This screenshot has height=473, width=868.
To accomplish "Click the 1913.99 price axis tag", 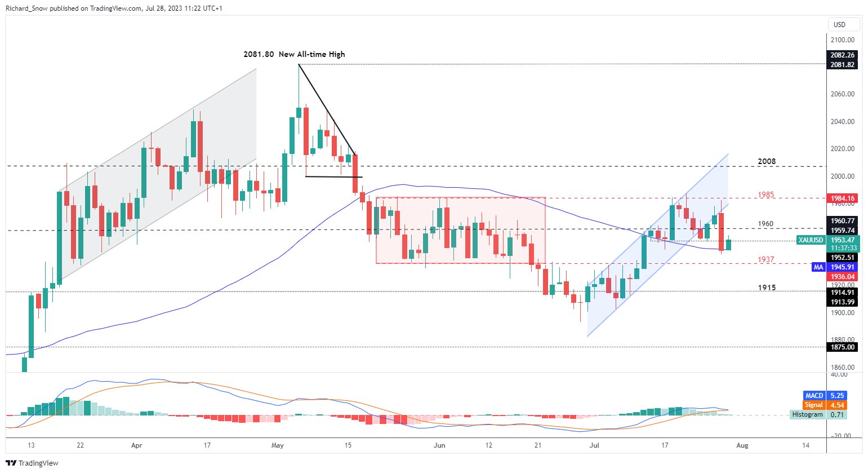I will click(x=843, y=302).
